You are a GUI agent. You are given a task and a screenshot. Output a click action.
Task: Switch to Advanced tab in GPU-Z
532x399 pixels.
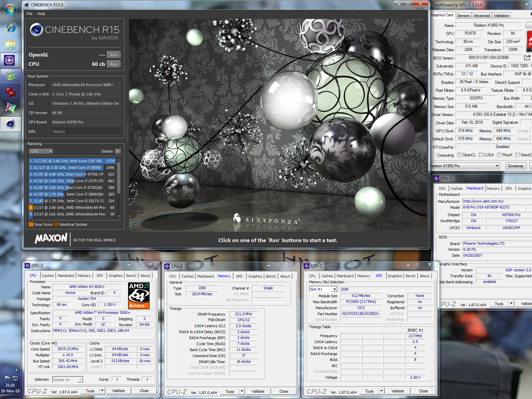482,16
